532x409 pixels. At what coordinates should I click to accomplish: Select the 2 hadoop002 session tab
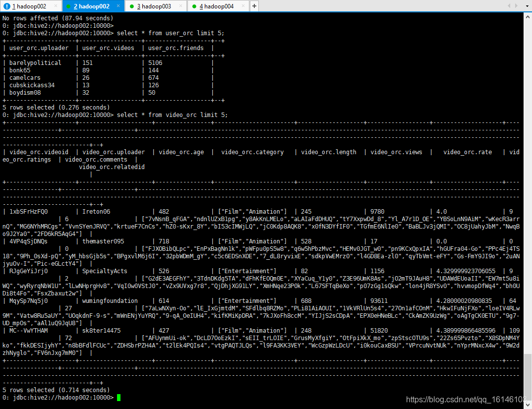click(x=93, y=6)
